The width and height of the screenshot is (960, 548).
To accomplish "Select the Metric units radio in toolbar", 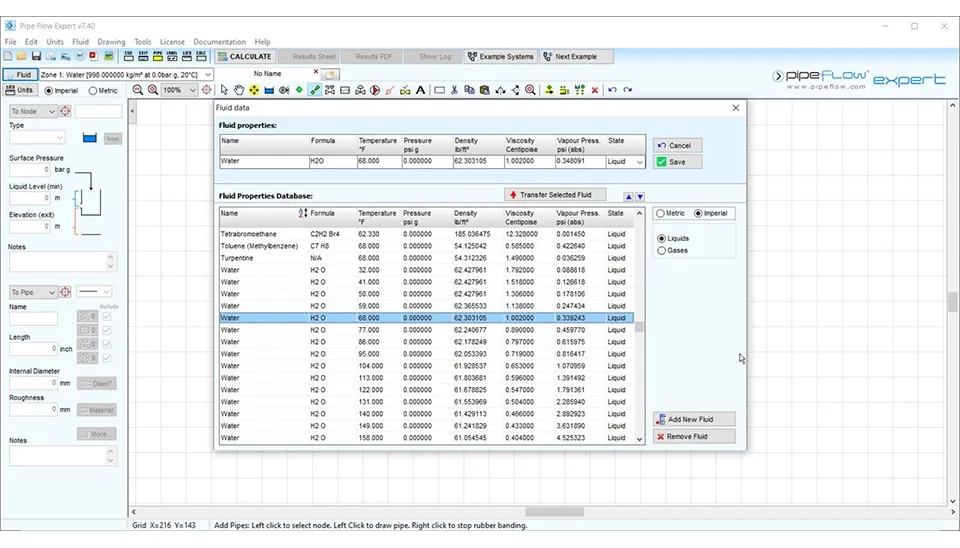I will (x=92, y=90).
